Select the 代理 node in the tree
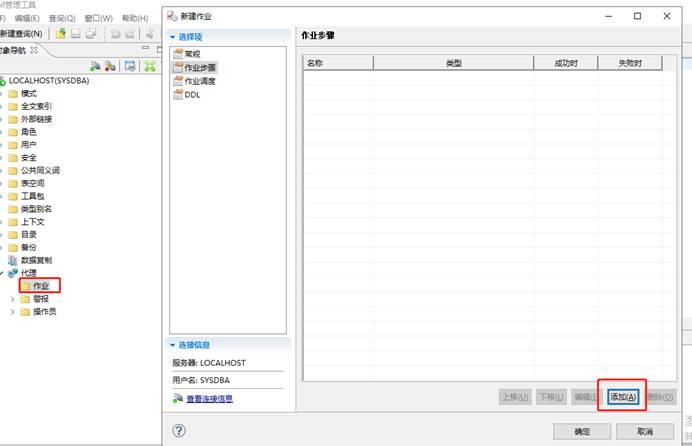The height and width of the screenshot is (446, 692). [29, 273]
